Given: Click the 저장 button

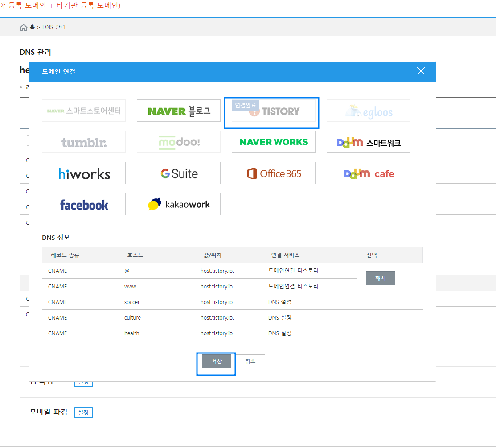Looking at the screenshot, I should click(x=217, y=362).
